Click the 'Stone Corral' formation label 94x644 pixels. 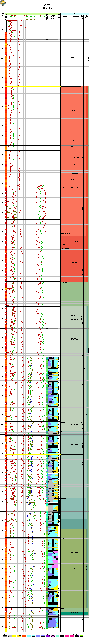[x=73, y=180]
